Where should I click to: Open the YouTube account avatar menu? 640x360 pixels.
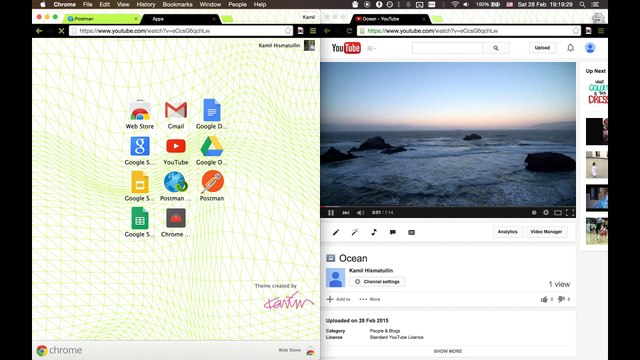pyautogui.click(x=590, y=48)
